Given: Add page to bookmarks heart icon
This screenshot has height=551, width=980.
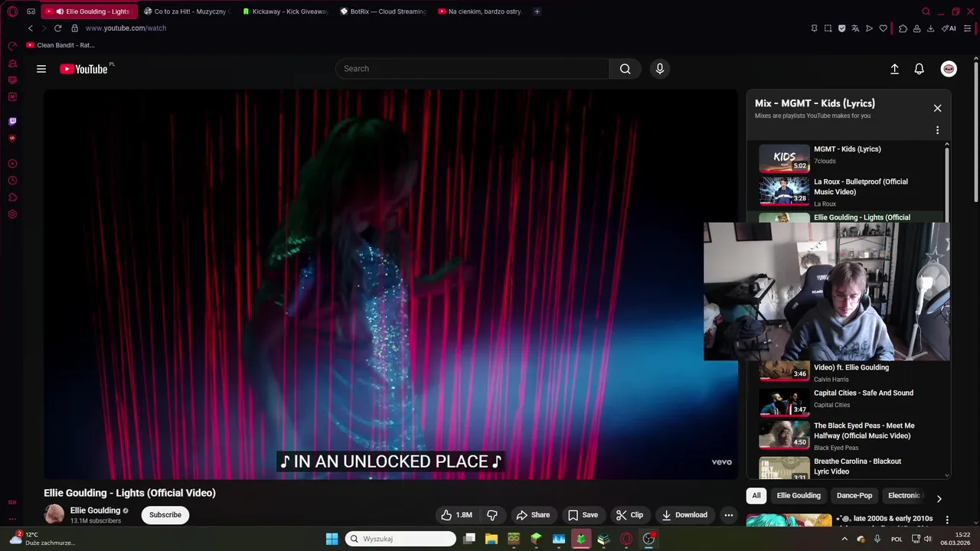Looking at the screenshot, I should [x=883, y=28].
